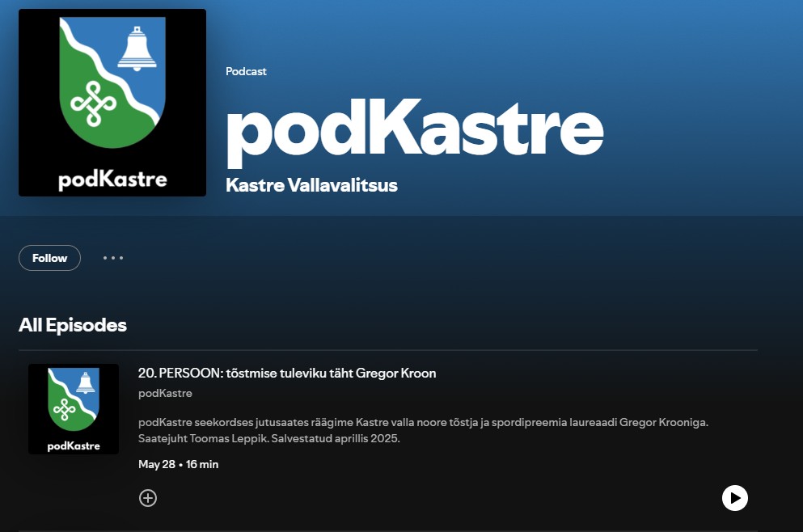Select the episode description about Gregor Krooniga

tap(424, 431)
